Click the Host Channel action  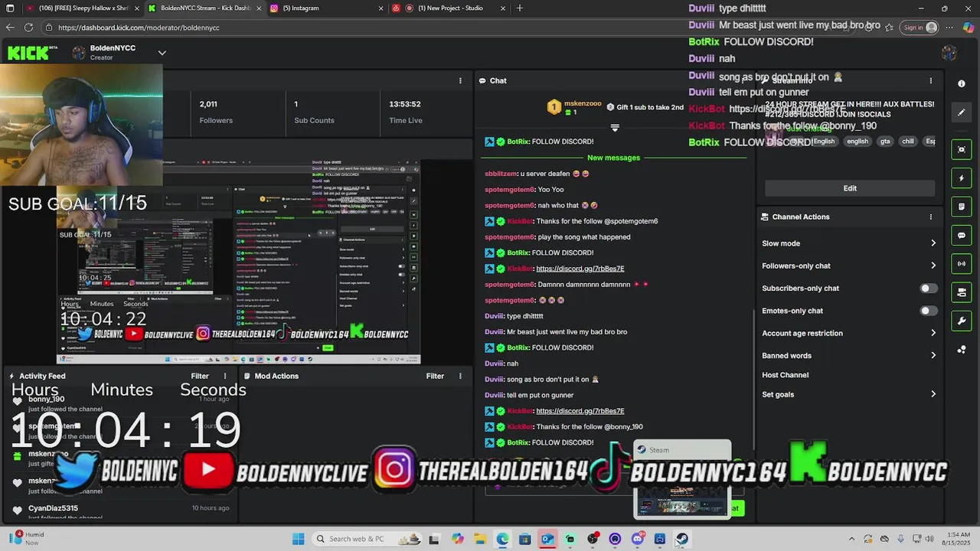(785, 375)
